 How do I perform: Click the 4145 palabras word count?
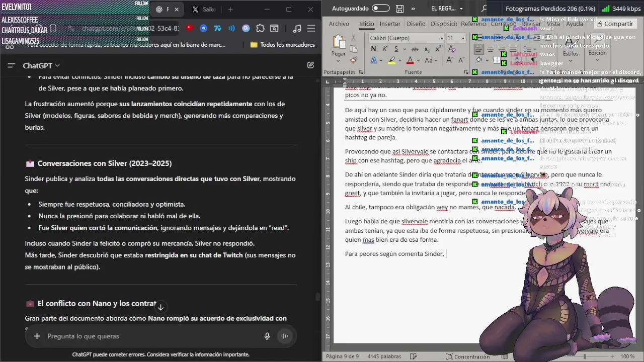click(x=385, y=356)
